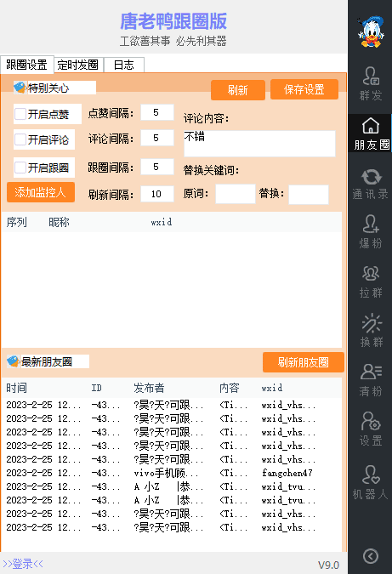Enable the 开启点赞 checkbox
Image resolution: width=392 pixels, height=574 pixels.
click(20, 114)
